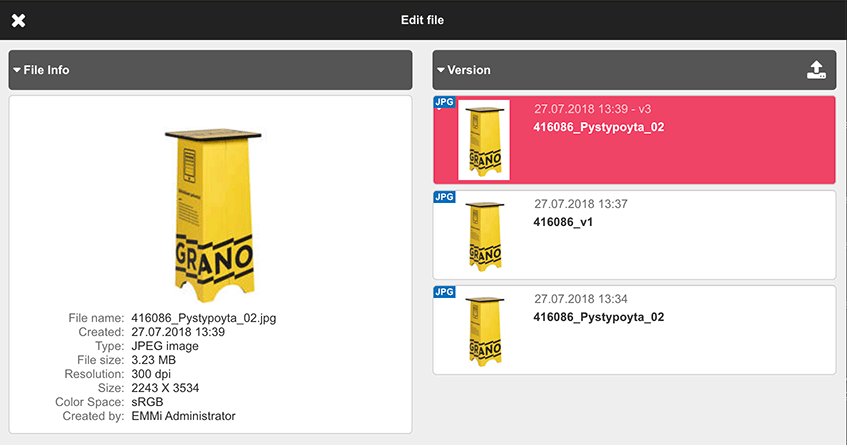Open the 416086_v1 thumbnail
847x447 pixels.
(485, 236)
